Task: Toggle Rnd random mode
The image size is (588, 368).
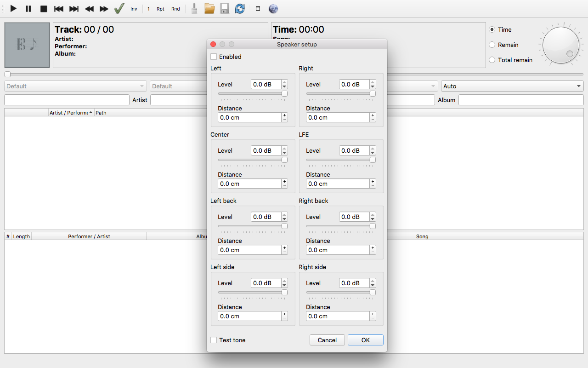Action: point(175,9)
